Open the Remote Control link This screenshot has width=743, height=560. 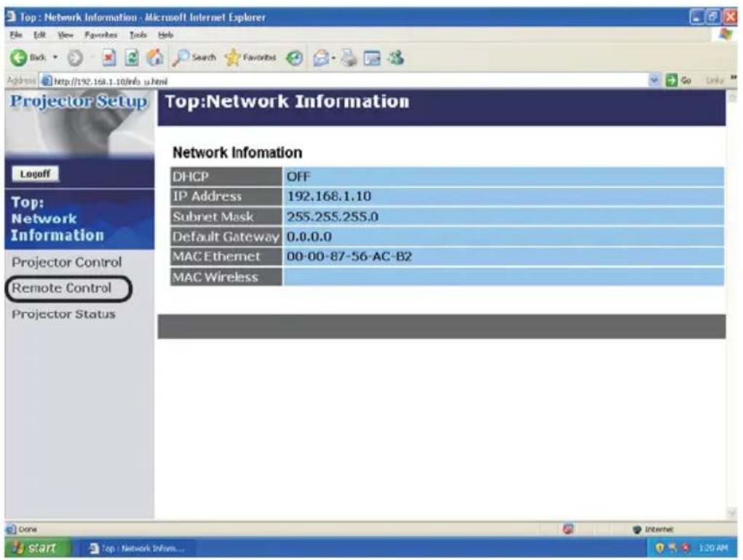click(62, 288)
